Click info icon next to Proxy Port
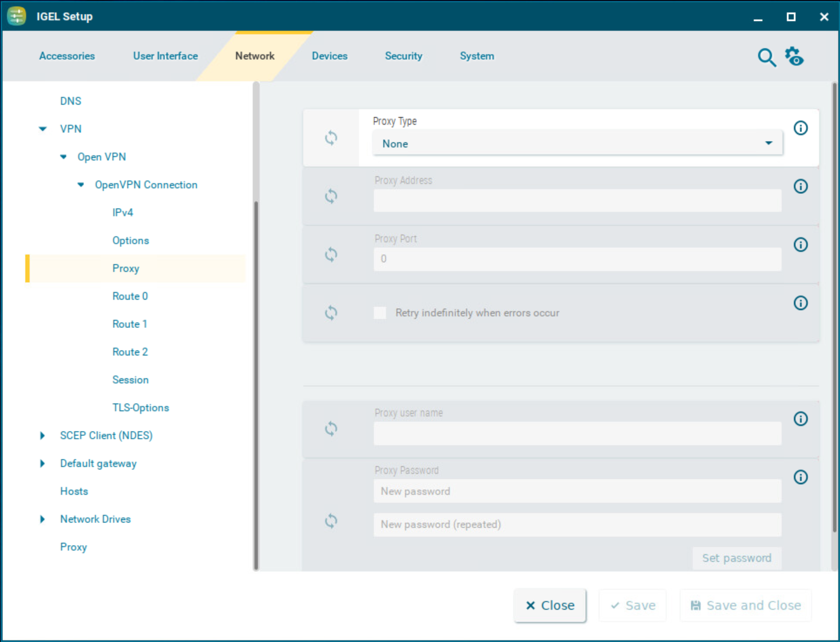 coord(800,245)
